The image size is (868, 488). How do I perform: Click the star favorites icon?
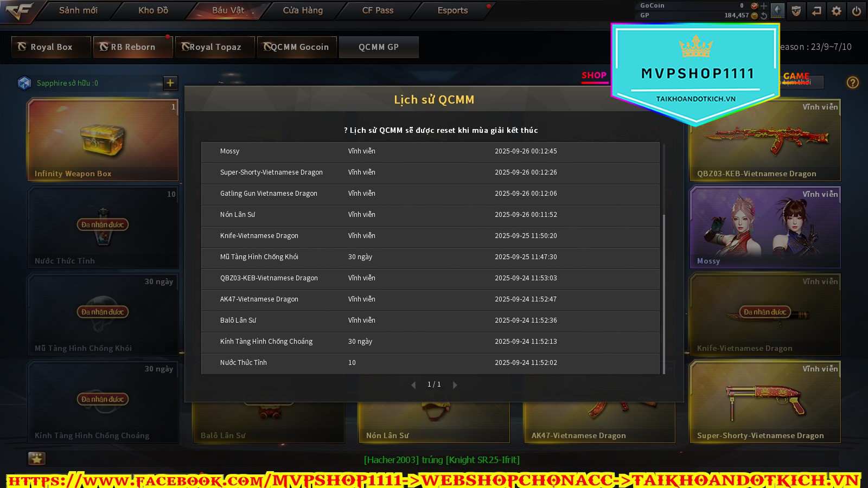pyautogui.click(x=37, y=459)
